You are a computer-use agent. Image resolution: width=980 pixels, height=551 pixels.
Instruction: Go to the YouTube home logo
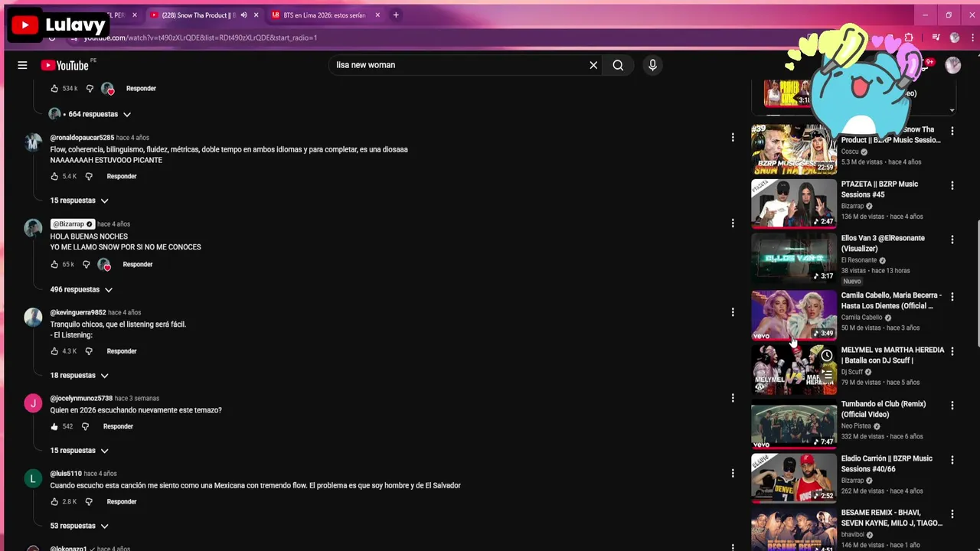[x=65, y=65]
